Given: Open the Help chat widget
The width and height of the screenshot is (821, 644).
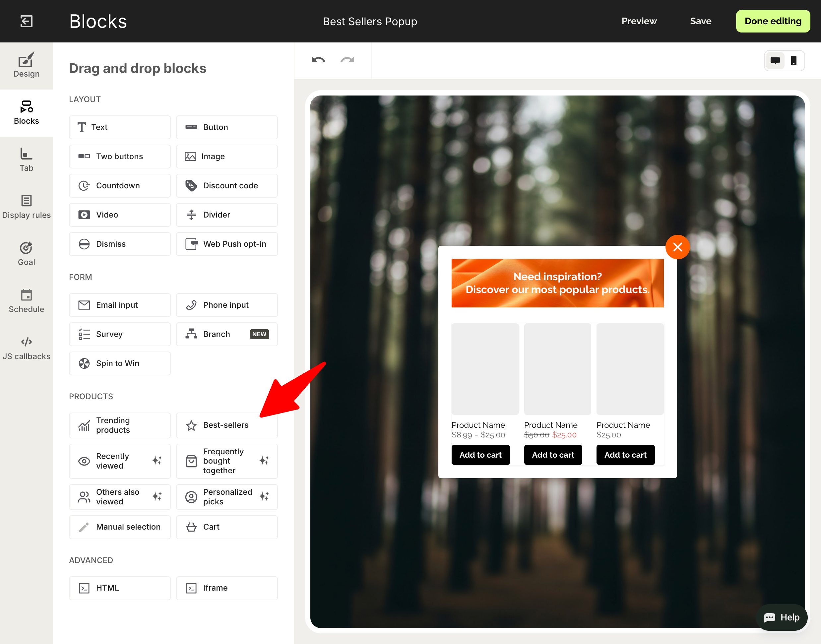Looking at the screenshot, I should click(782, 617).
